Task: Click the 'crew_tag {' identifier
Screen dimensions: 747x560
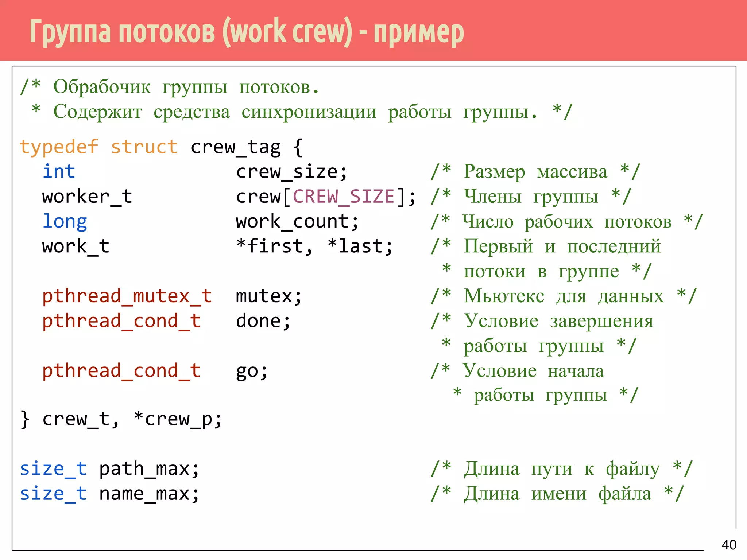Action: tap(247, 147)
